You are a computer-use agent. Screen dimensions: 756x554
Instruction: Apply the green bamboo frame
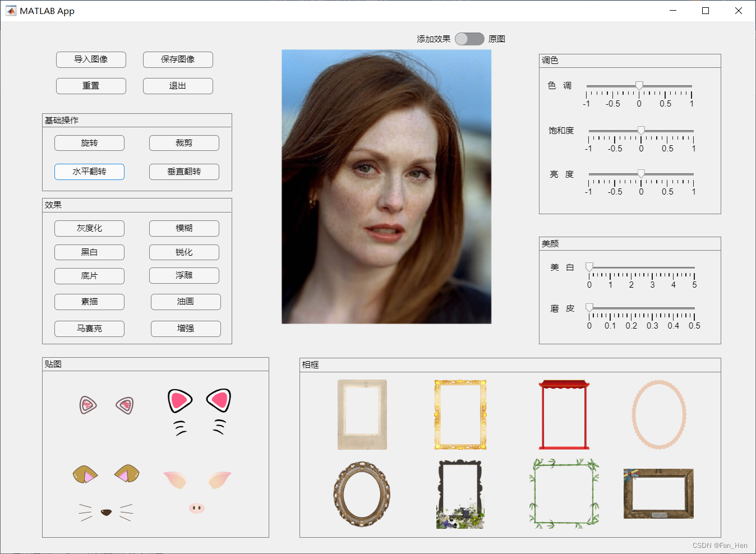[x=564, y=494]
